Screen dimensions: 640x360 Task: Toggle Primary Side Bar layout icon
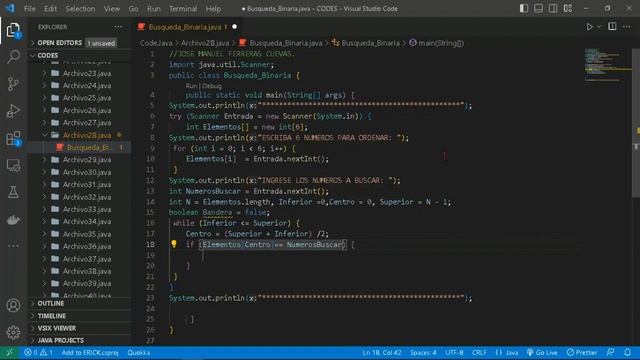point(524,8)
